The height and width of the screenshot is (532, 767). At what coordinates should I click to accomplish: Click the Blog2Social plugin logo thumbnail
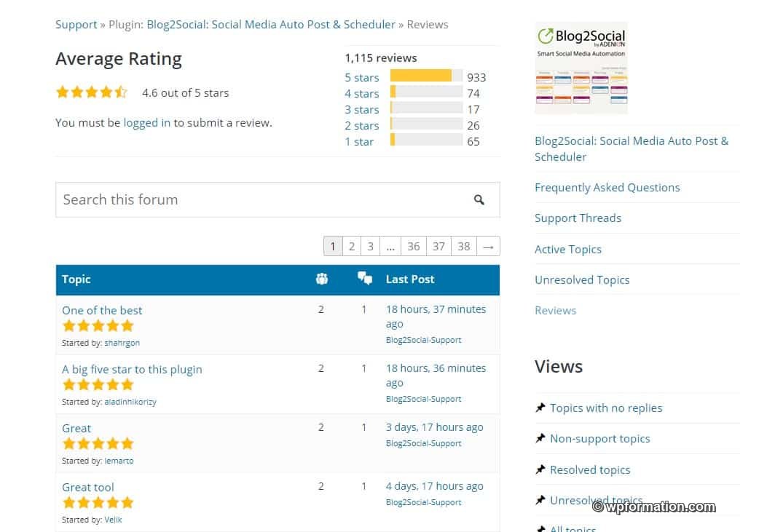coord(581,68)
